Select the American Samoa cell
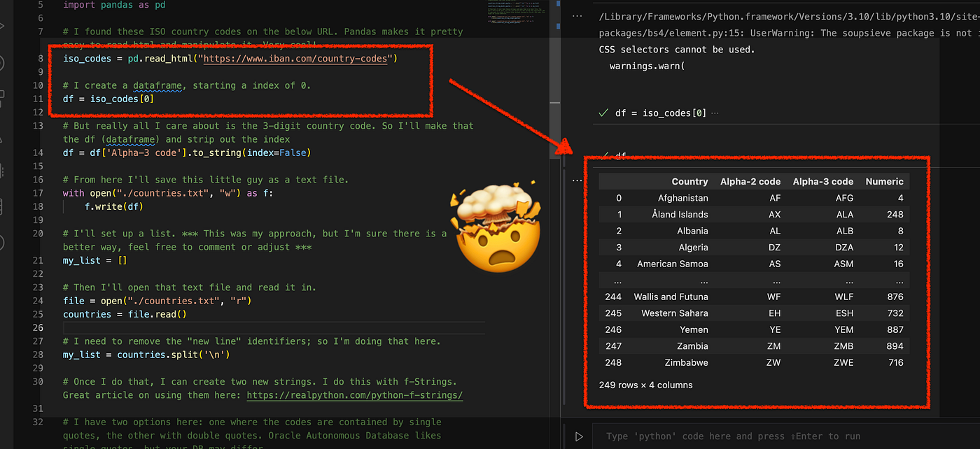This screenshot has width=980, height=449. (x=672, y=264)
